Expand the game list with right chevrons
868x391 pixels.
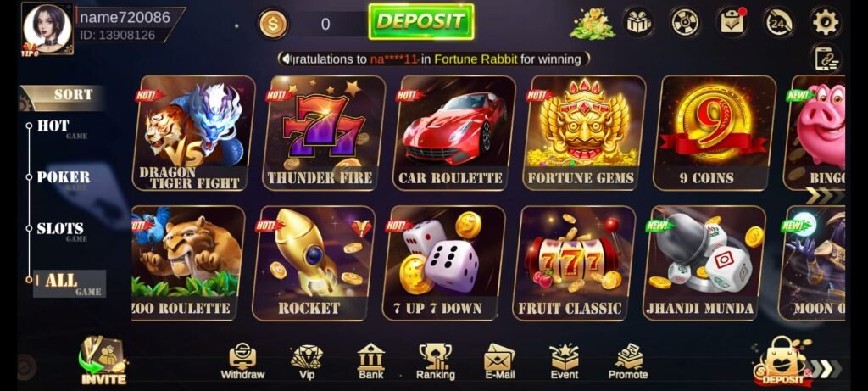[825, 195]
